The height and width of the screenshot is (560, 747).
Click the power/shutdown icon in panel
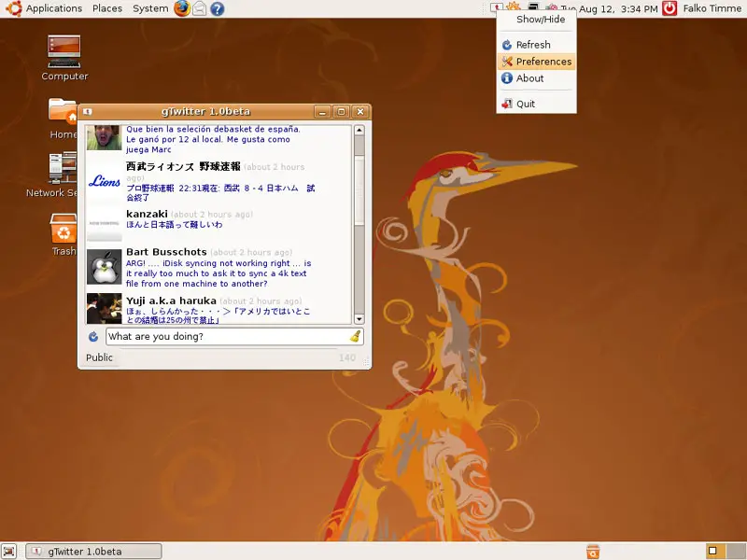pos(669,8)
